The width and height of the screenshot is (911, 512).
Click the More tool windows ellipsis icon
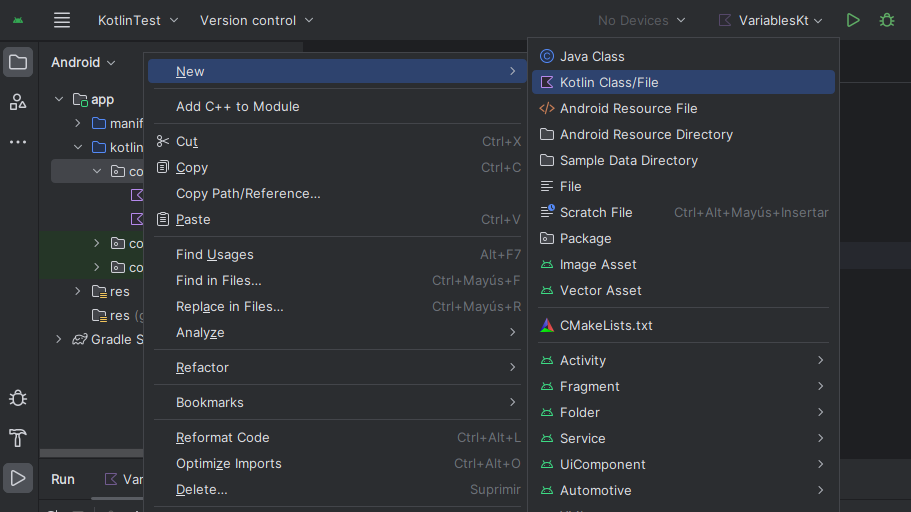(x=18, y=142)
